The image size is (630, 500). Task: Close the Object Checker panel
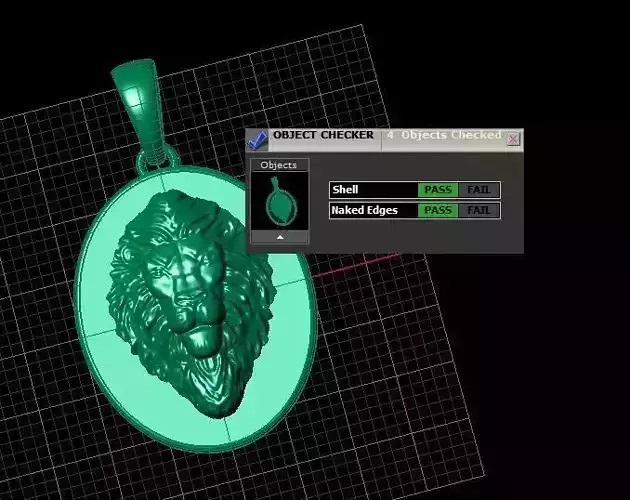tap(513, 139)
